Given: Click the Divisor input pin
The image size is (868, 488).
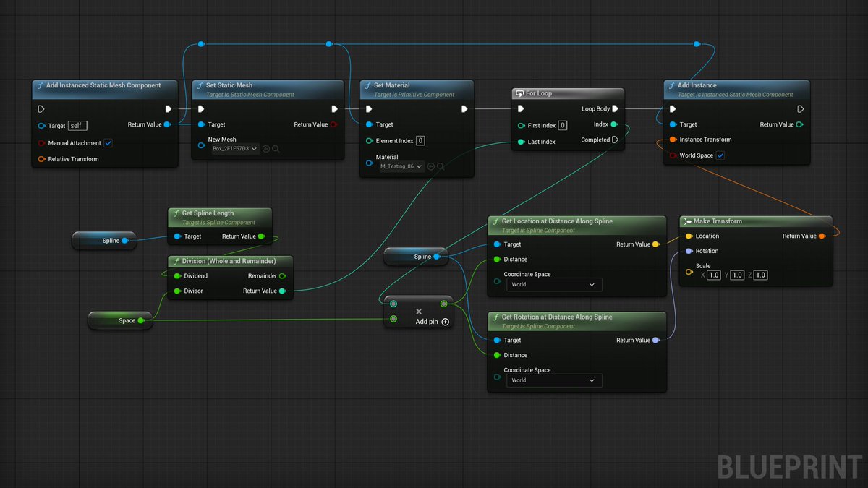Looking at the screenshot, I should [177, 291].
